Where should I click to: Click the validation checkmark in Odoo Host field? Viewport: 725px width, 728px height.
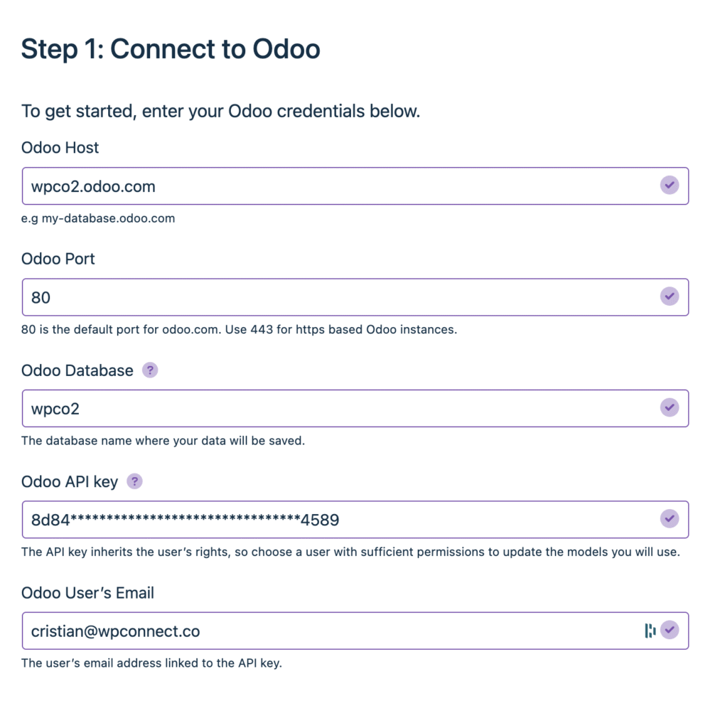(x=669, y=186)
